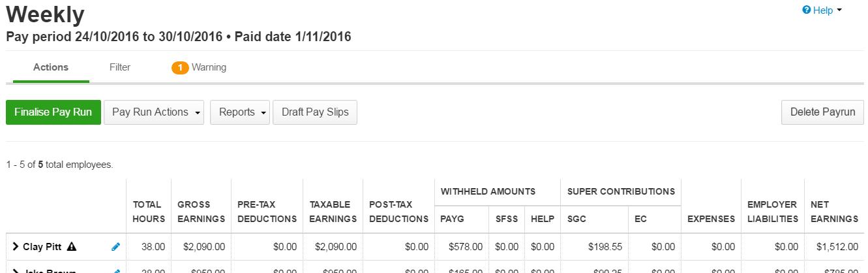
Task: Open the Help dropdown arrow
Action: [x=839, y=10]
